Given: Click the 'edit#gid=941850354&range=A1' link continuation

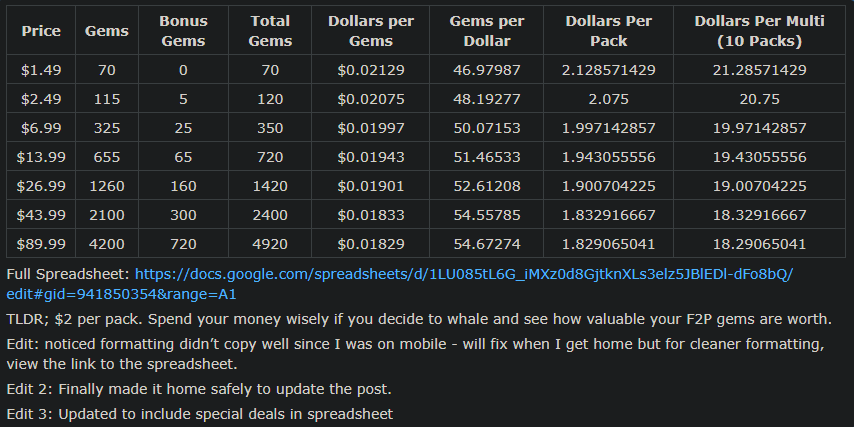Looking at the screenshot, I should tap(121, 295).
